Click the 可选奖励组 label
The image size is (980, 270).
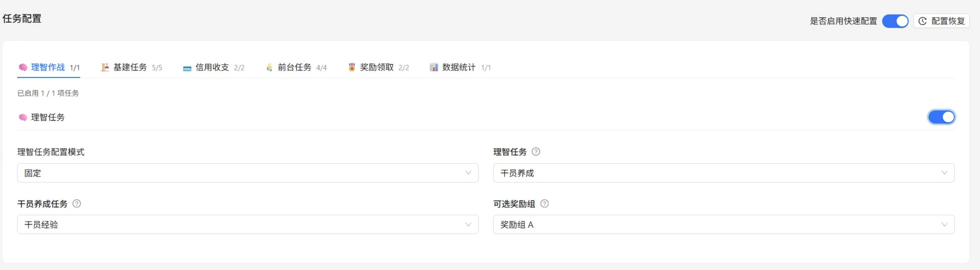coord(514,204)
